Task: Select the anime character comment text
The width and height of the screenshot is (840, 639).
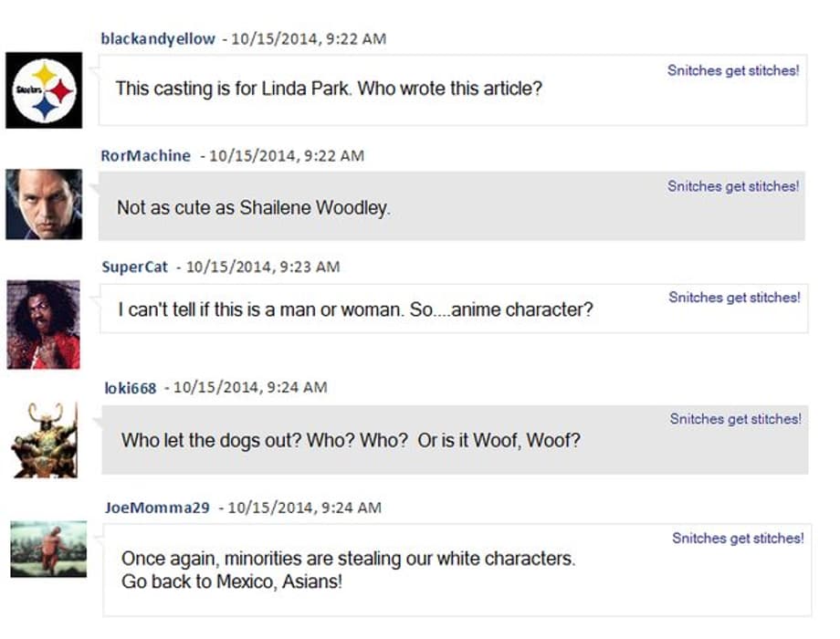Action: pos(355,309)
